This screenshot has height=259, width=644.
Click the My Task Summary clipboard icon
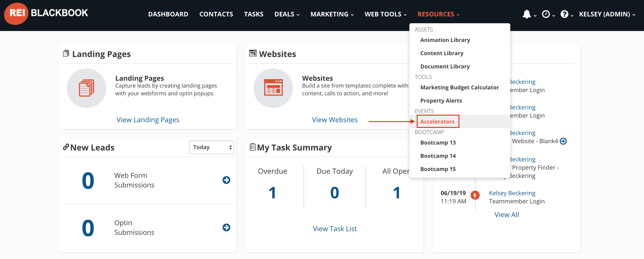[252, 147]
